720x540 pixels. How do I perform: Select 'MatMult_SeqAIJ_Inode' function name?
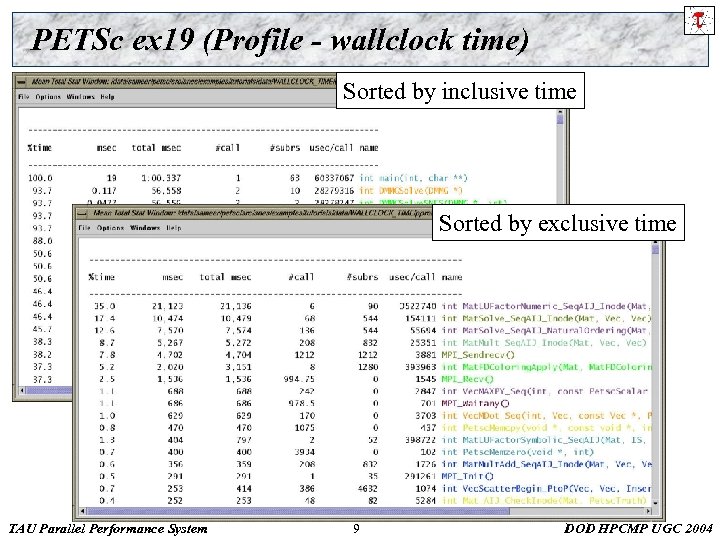pyautogui.click(x=514, y=343)
